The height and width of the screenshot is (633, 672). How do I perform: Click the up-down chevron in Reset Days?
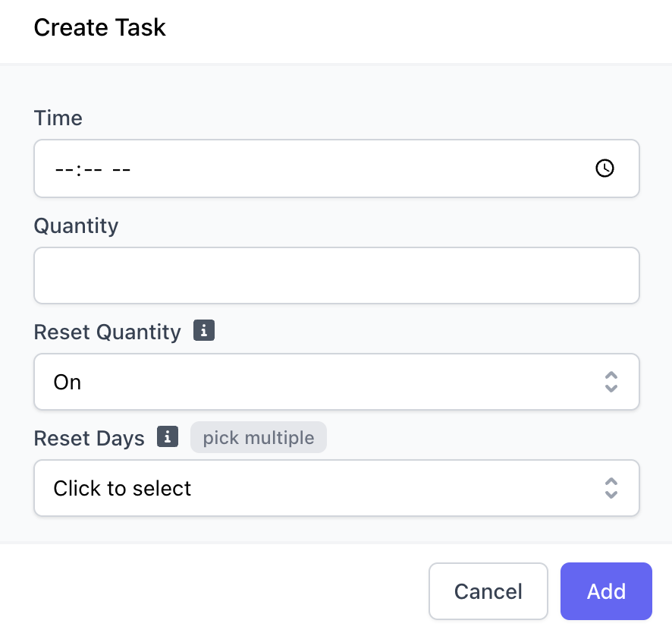click(611, 488)
